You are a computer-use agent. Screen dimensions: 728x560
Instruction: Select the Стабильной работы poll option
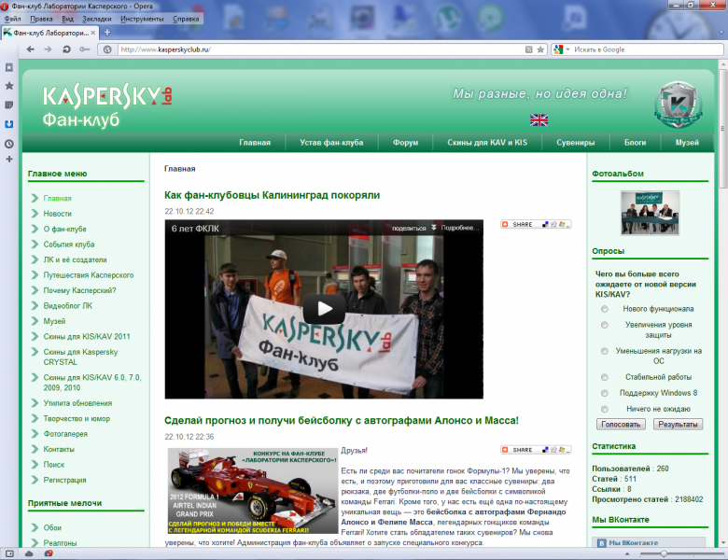click(x=605, y=377)
